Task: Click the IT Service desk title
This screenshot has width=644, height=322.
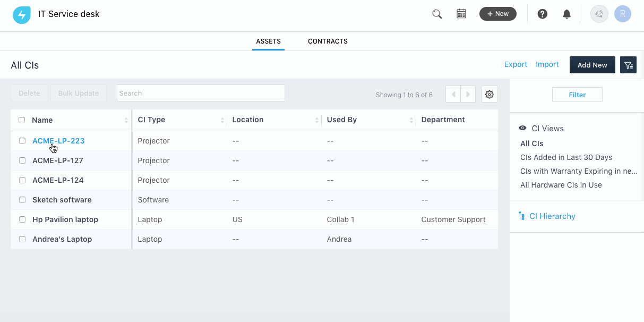Action: 69,14
